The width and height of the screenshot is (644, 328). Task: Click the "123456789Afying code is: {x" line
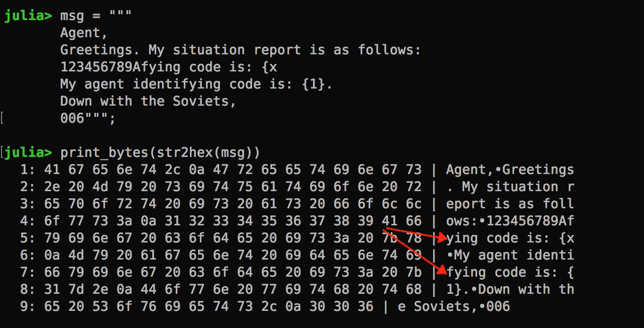click(168, 67)
